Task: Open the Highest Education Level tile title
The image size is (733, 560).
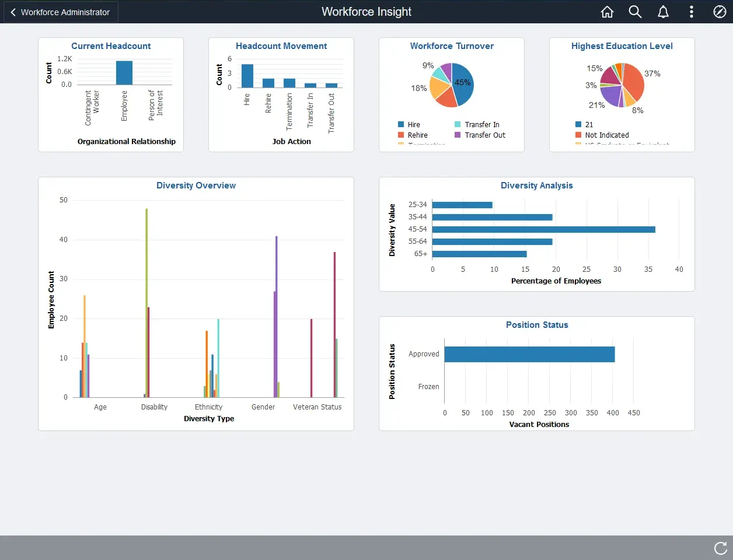Action: point(622,46)
